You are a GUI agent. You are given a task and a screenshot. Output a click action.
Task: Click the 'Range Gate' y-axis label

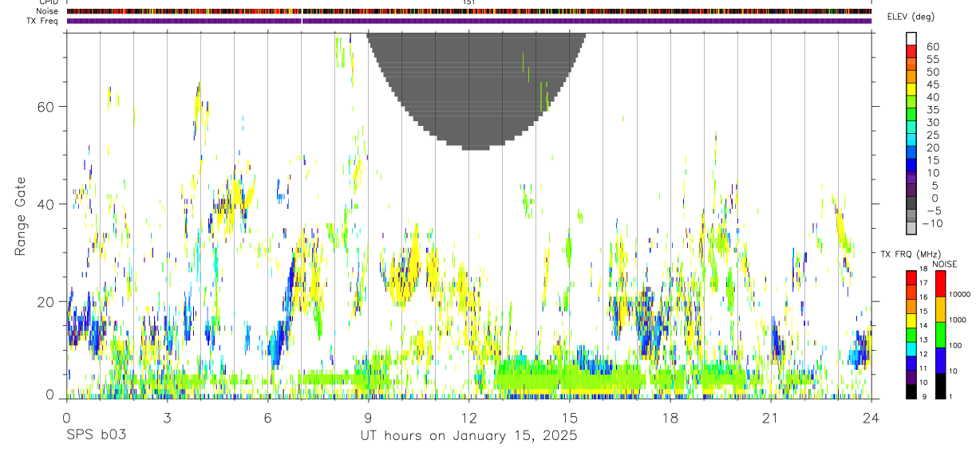[x=22, y=217]
